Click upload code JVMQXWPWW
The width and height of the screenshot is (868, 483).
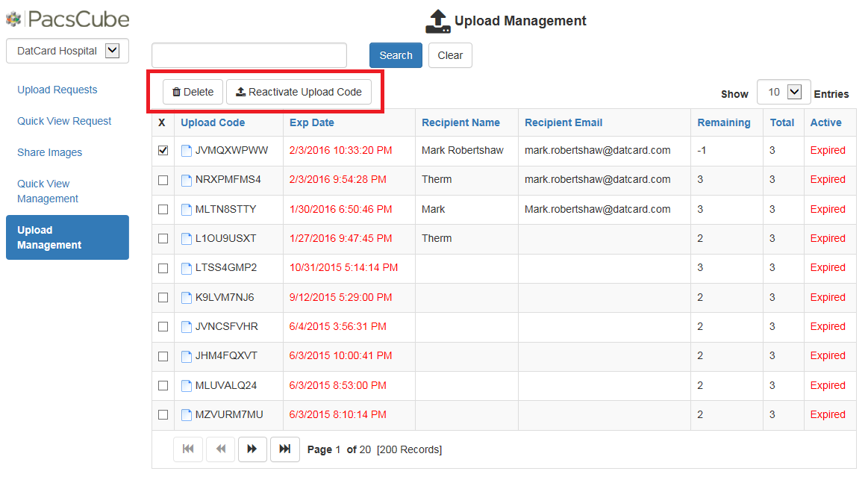click(x=231, y=151)
